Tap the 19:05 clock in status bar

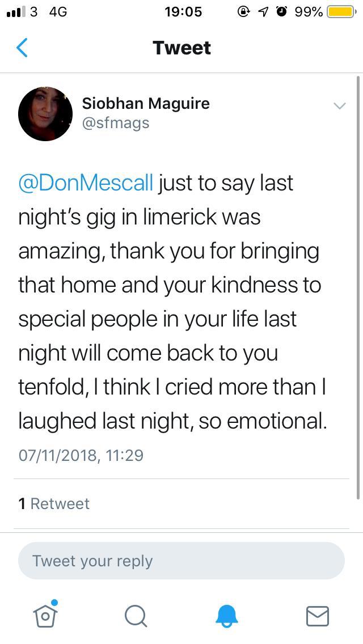tap(183, 12)
